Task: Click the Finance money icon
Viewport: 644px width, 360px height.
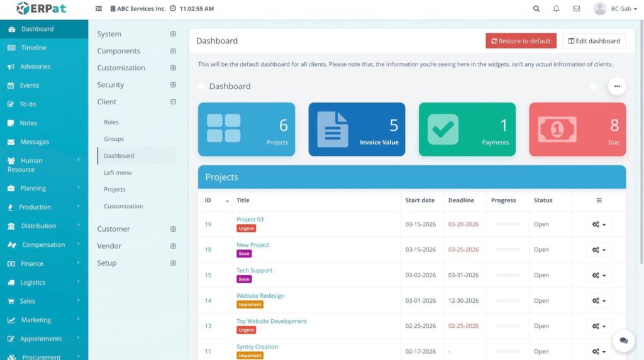Action: pos(11,263)
